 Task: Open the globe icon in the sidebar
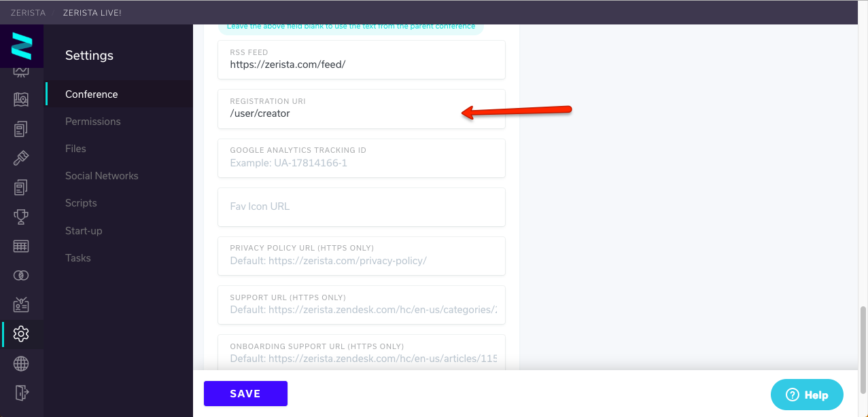pyautogui.click(x=21, y=364)
